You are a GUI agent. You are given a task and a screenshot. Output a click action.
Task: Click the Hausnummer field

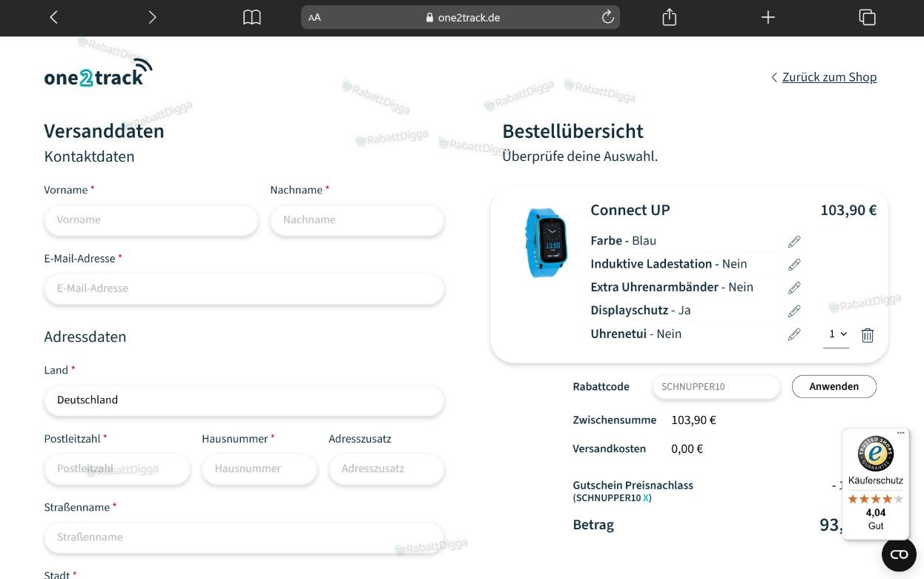(260, 469)
